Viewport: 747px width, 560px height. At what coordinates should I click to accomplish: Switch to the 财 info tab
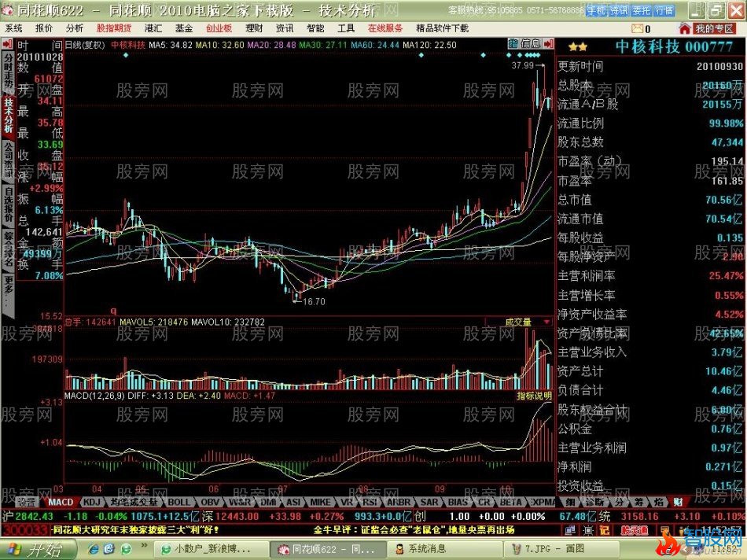[678, 502]
